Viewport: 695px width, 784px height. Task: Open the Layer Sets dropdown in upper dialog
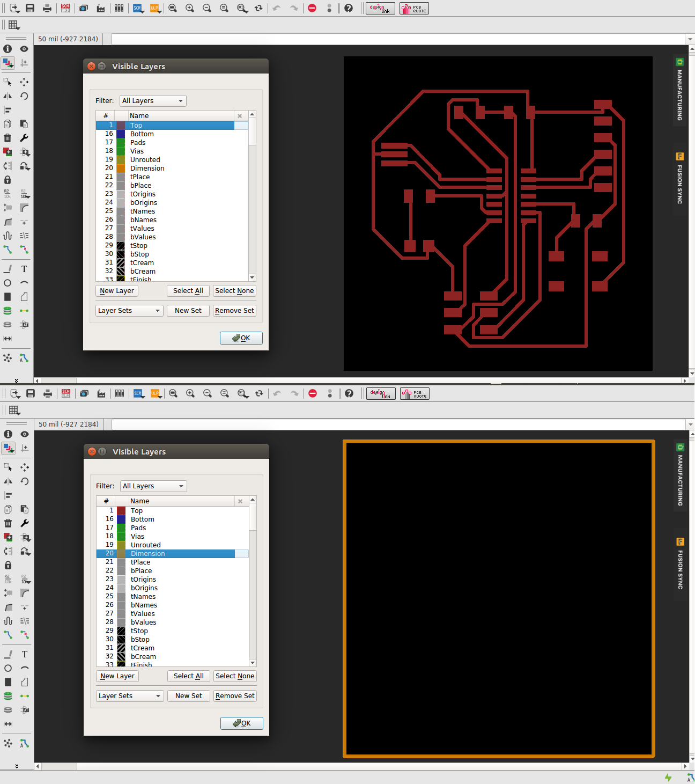point(129,311)
